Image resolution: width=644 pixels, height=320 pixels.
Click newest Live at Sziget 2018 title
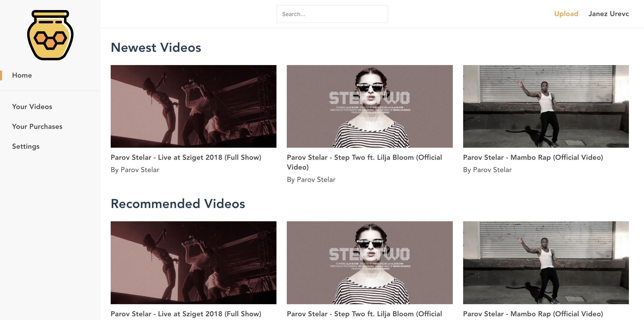[186, 157]
